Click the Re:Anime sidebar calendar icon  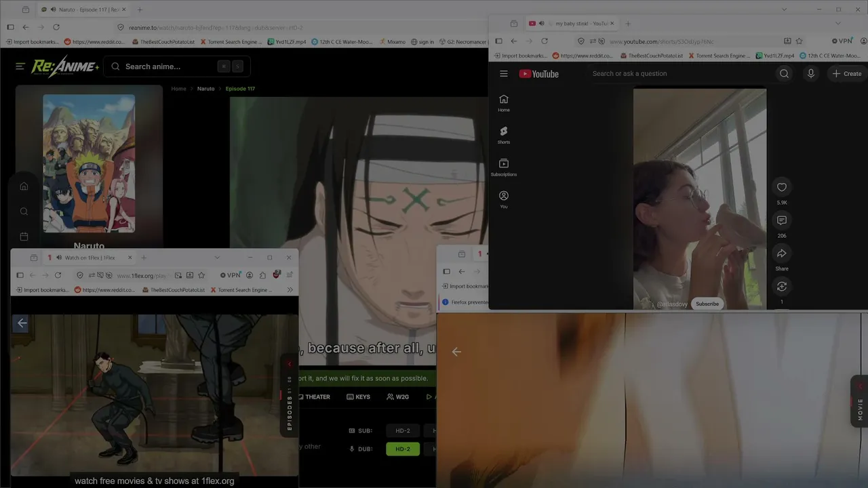[24, 237]
